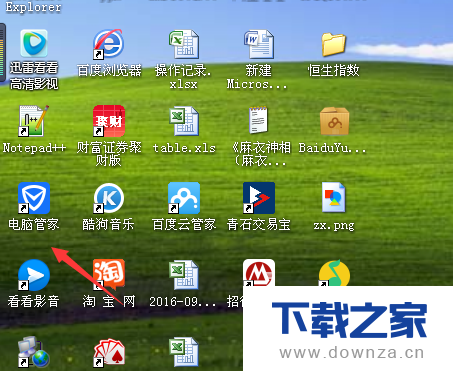The image size is (453, 371).
Task: Launch the Notepad++ shortcut icon
Action: (33, 121)
